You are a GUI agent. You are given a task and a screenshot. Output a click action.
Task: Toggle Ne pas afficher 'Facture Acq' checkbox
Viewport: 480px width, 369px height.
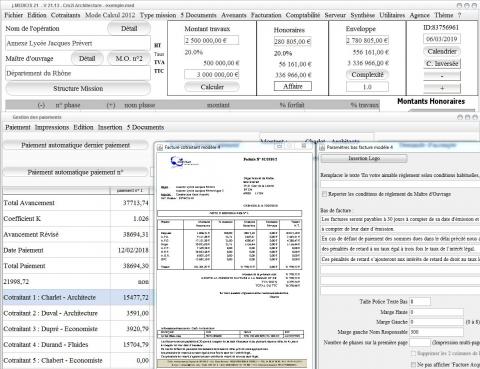point(413,364)
